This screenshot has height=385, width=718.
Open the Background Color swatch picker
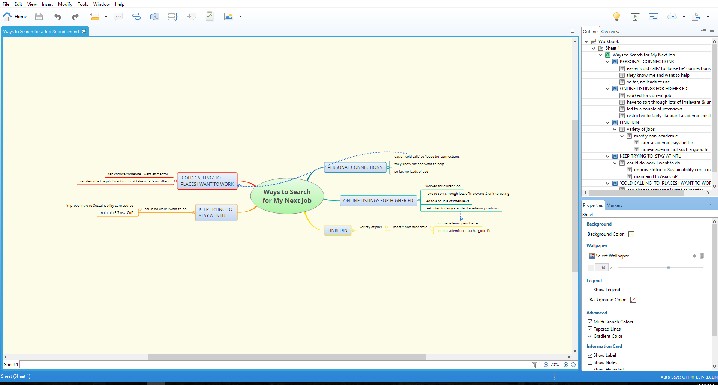pyautogui.click(x=631, y=234)
